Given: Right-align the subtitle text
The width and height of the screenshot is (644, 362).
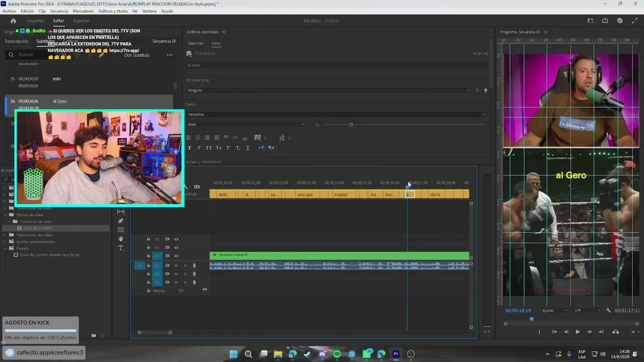Looking at the screenshot, I should 207,138.
